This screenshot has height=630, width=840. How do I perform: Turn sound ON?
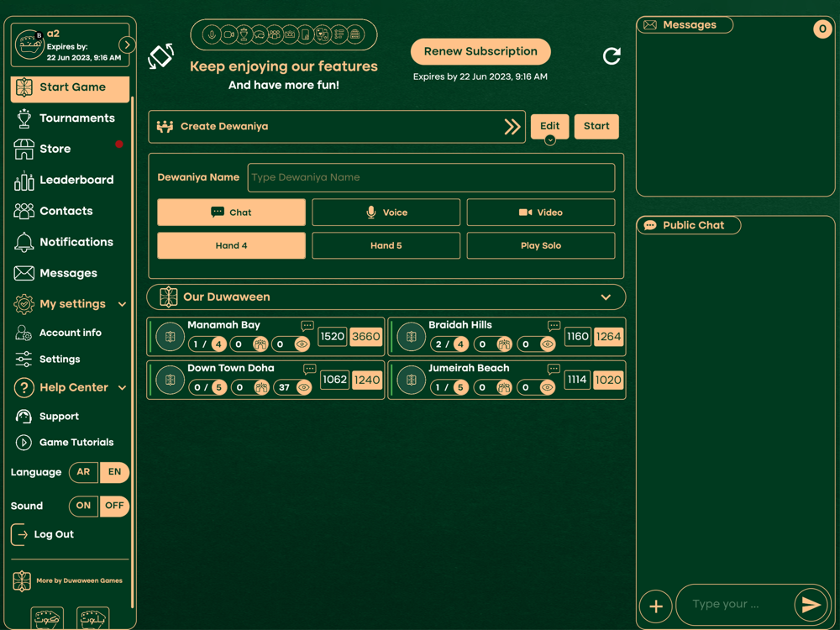point(83,506)
